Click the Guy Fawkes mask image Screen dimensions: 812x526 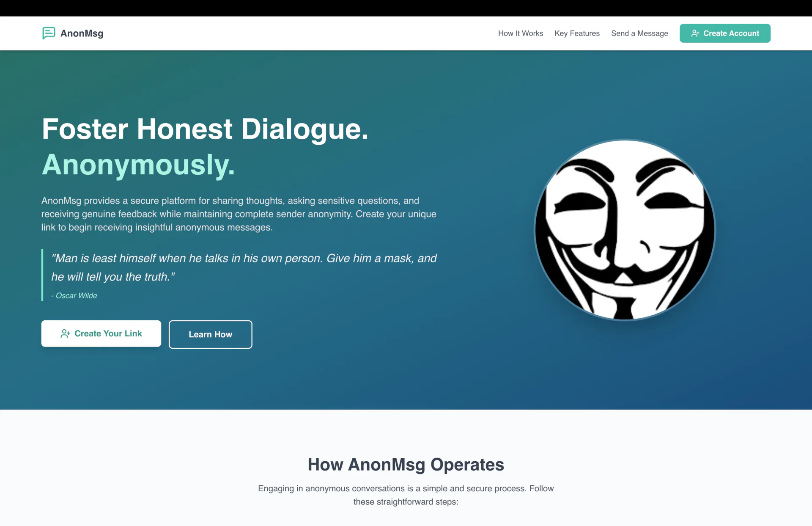coord(625,230)
